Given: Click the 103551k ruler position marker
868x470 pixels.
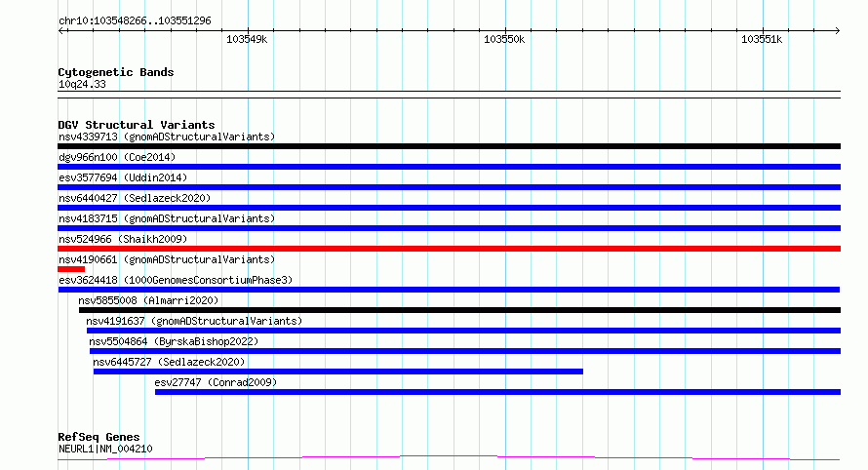Looking at the screenshot, I should point(762,40).
